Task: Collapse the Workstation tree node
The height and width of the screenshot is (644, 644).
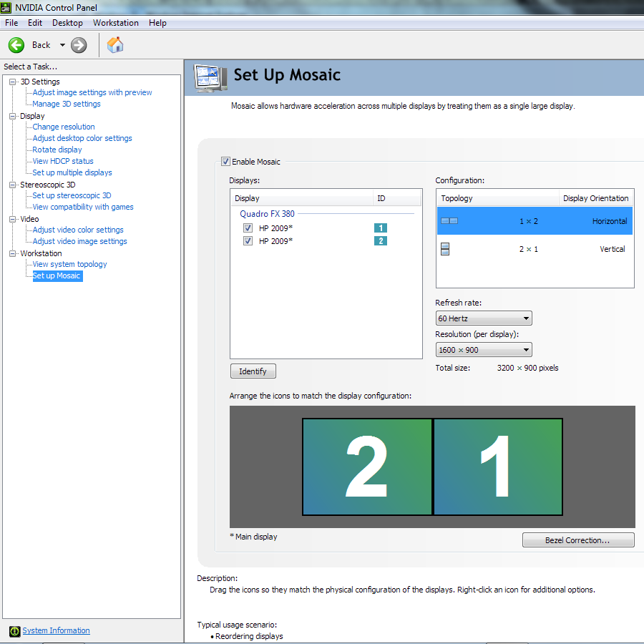Action: click(13, 253)
